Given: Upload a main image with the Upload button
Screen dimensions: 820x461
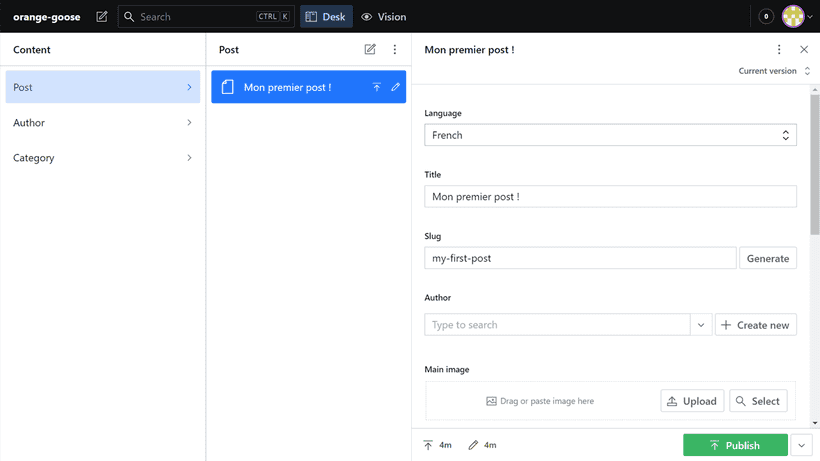Looking at the screenshot, I should 692,401.
